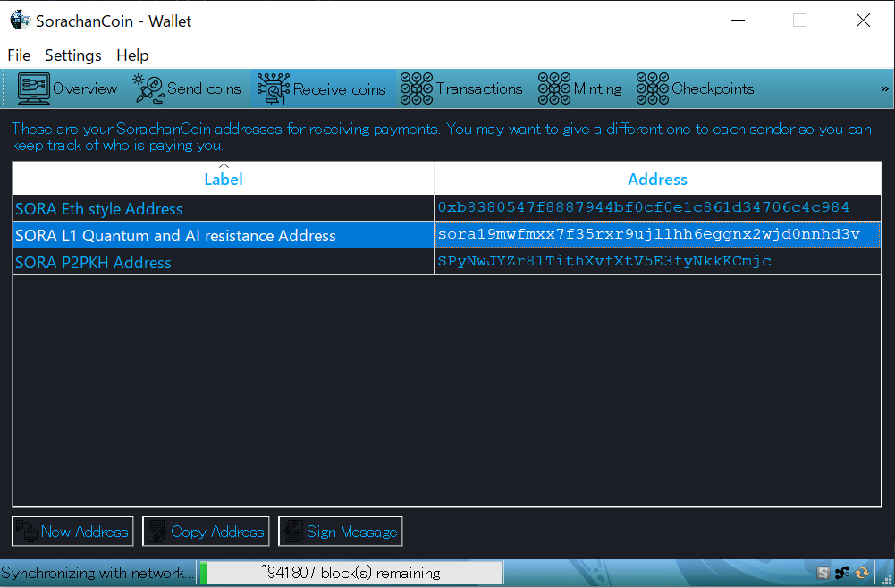
Task: Click the gray S staking status icon
Action: 823,573
